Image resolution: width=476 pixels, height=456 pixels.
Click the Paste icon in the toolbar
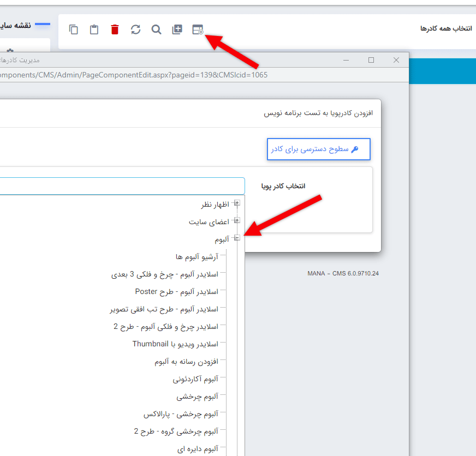pos(94,29)
